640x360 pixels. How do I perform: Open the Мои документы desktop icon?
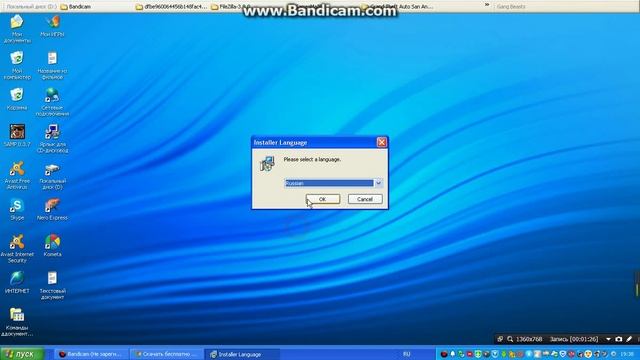[x=17, y=29]
